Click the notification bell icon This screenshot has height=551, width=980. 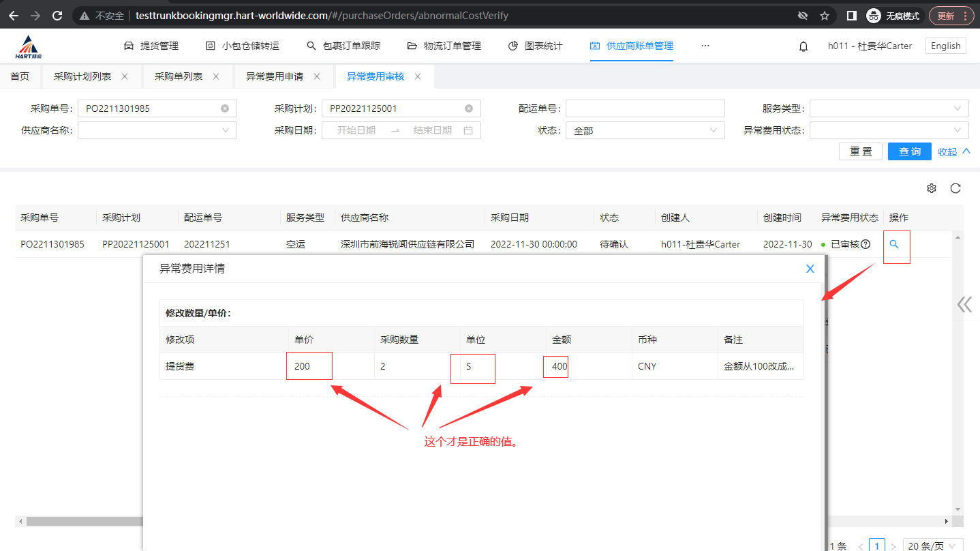click(803, 46)
